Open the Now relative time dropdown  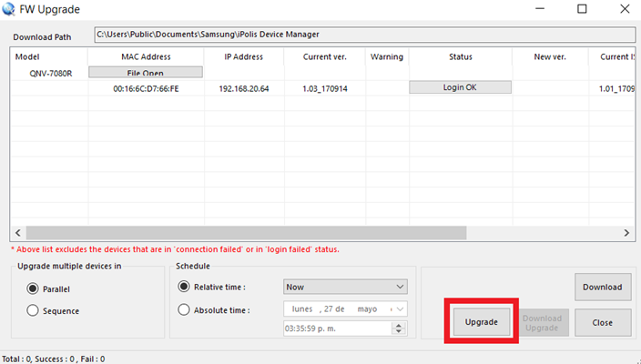point(345,287)
